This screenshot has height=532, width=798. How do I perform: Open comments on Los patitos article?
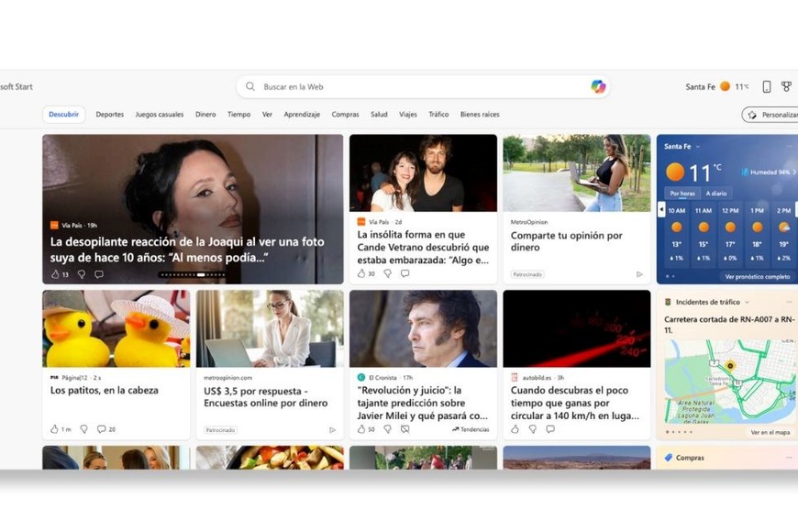coord(102,429)
